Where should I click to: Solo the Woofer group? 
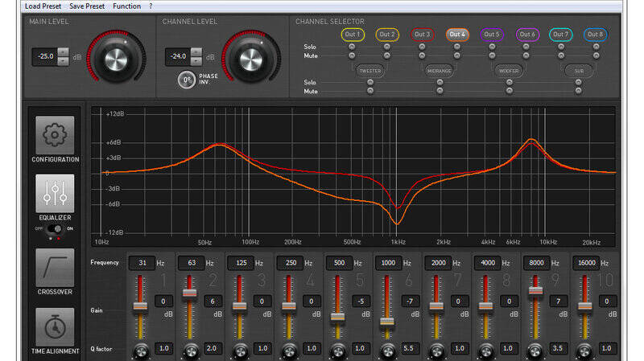tap(509, 82)
